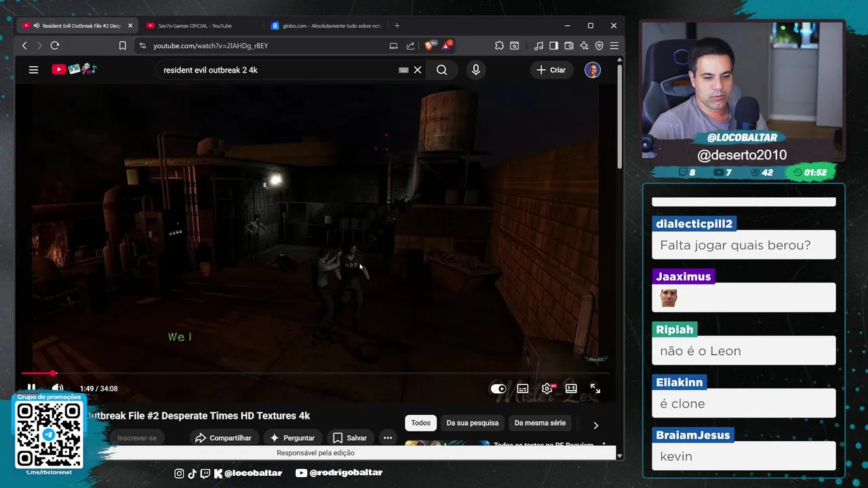Screen dimensions: 868x488
Task: Reload the page with refresh icon
Action: [x=55, y=45]
